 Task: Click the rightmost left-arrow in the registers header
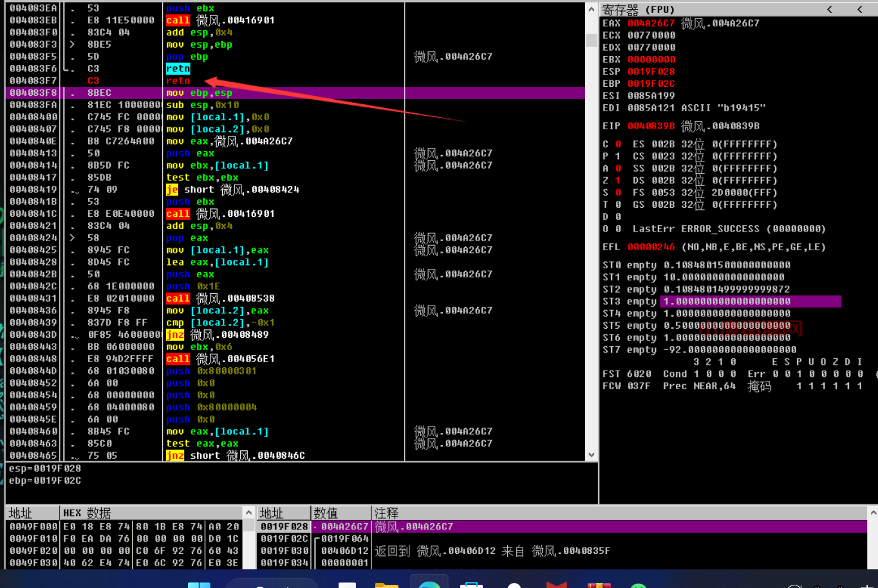[859, 9]
